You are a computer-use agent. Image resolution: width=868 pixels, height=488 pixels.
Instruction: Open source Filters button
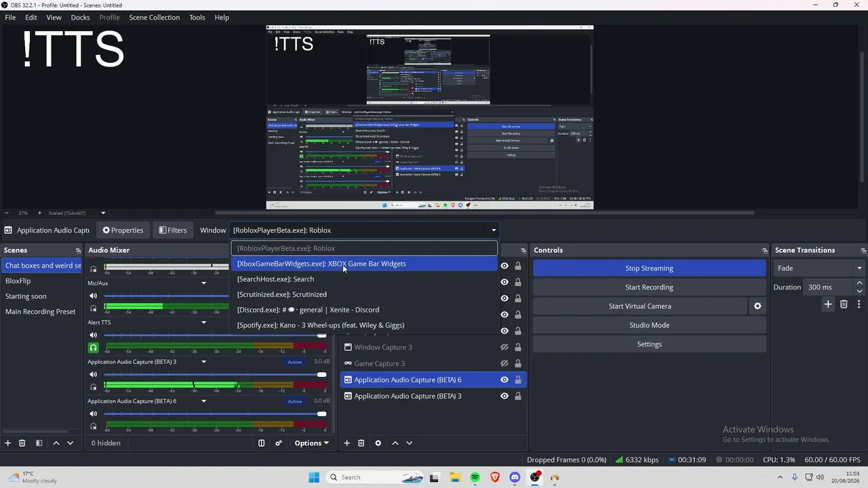(173, 230)
